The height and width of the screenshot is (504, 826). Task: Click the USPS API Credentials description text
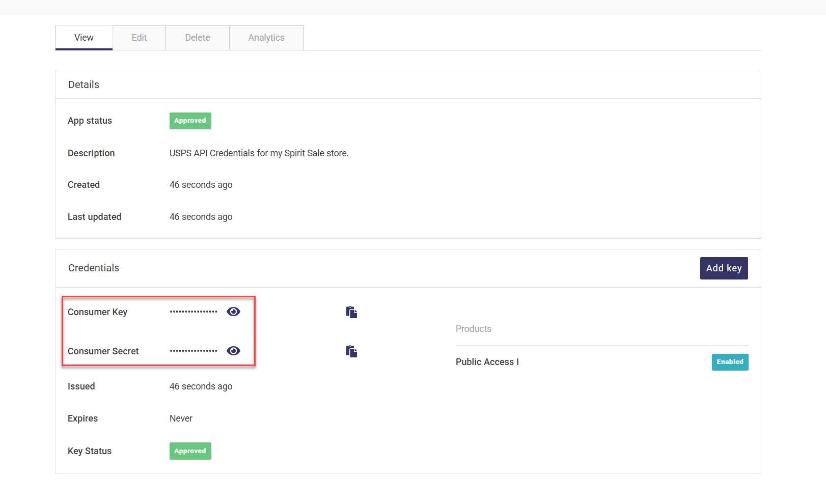pyautogui.click(x=259, y=153)
